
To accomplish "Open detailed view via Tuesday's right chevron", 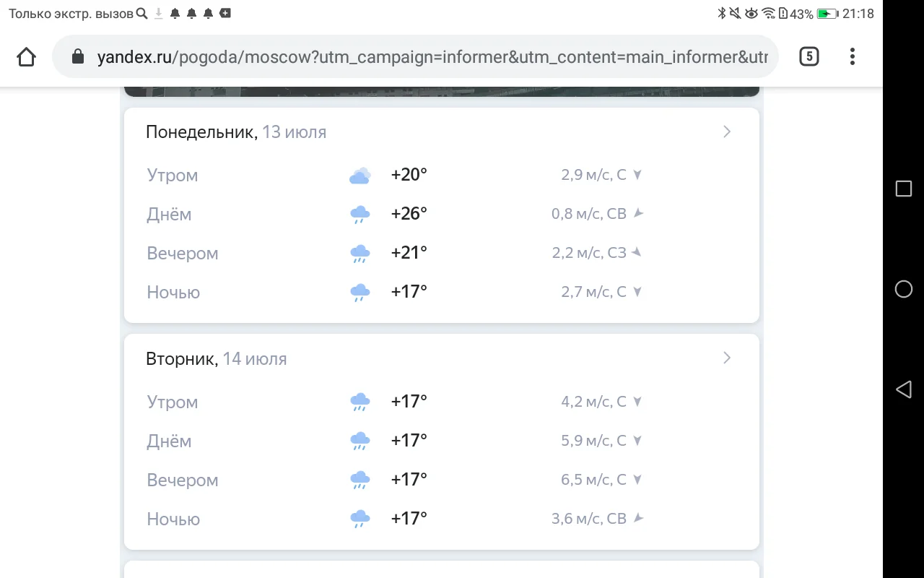I will (x=726, y=358).
